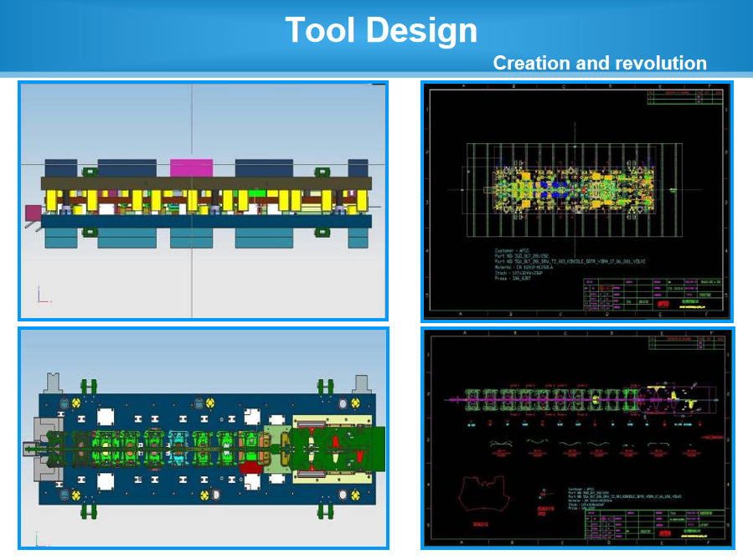The image size is (753, 560).
Task: Click the red logo in top-right title block
Action: [x=663, y=304]
